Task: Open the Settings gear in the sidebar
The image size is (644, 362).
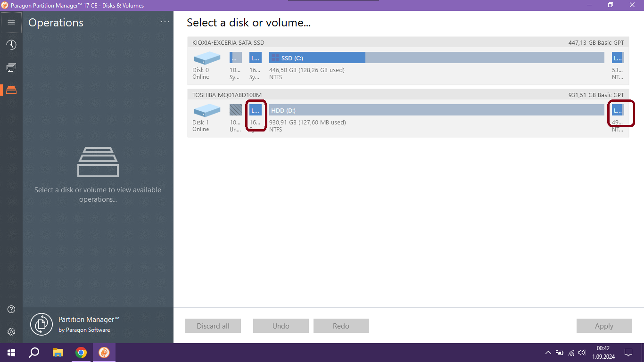Action: pyautogui.click(x=11, y=332)
